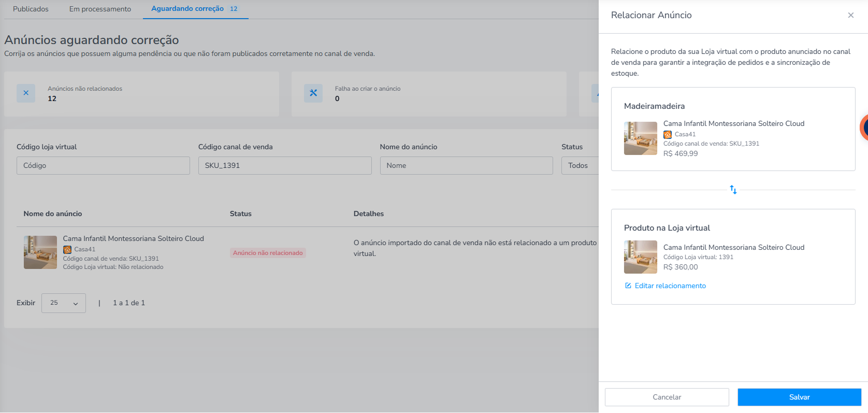
Task: Close the Relacionar Anúncio panel
Action: tap(850, 15)
